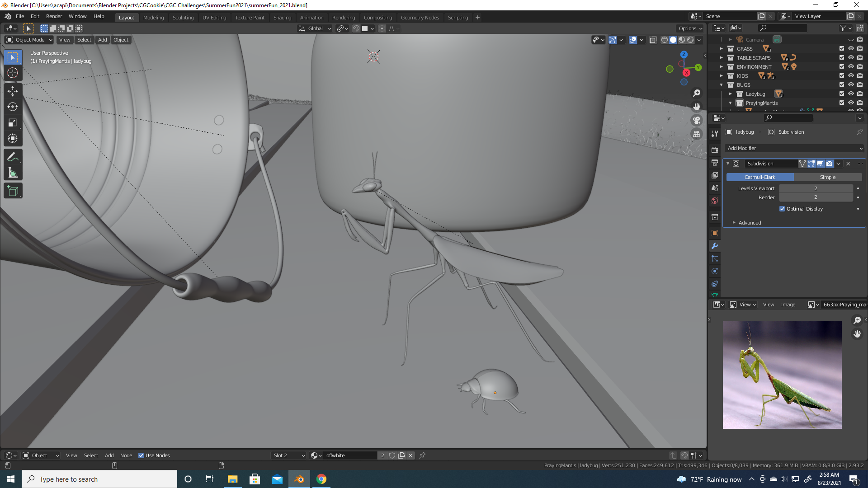Expand the Advanced subdivision section
868x488 pixels.
749,223
